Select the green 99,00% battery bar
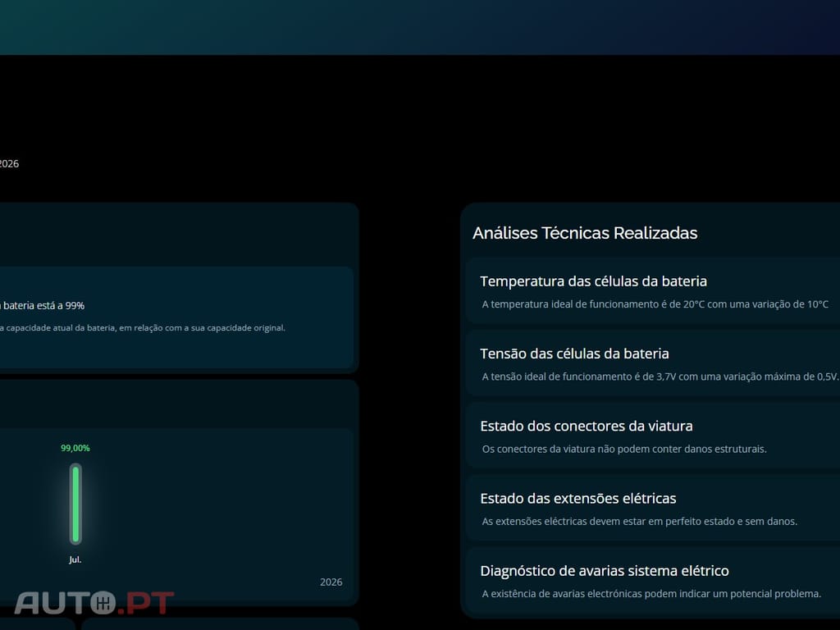This screenshot has height=630, width=840. click(x=75, y=504)
